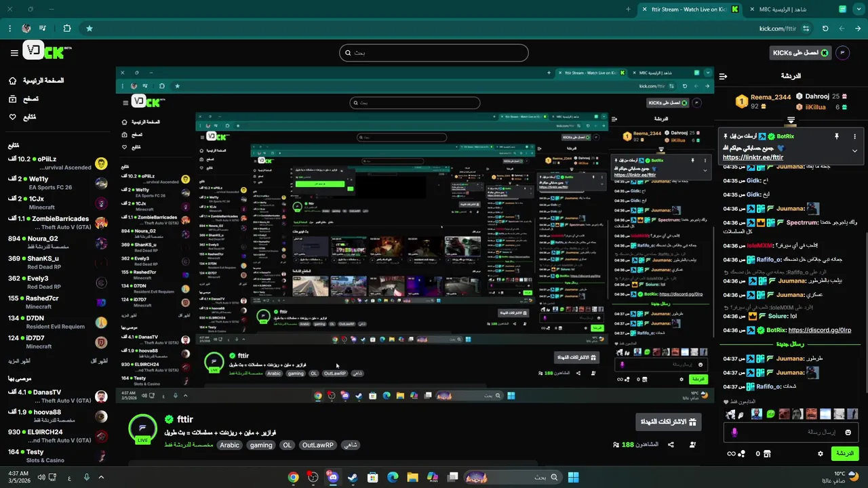Viewport: 868px width, 488px height.
Task: Click the infinity icon under chat input
Action: [x=731, y=453]
